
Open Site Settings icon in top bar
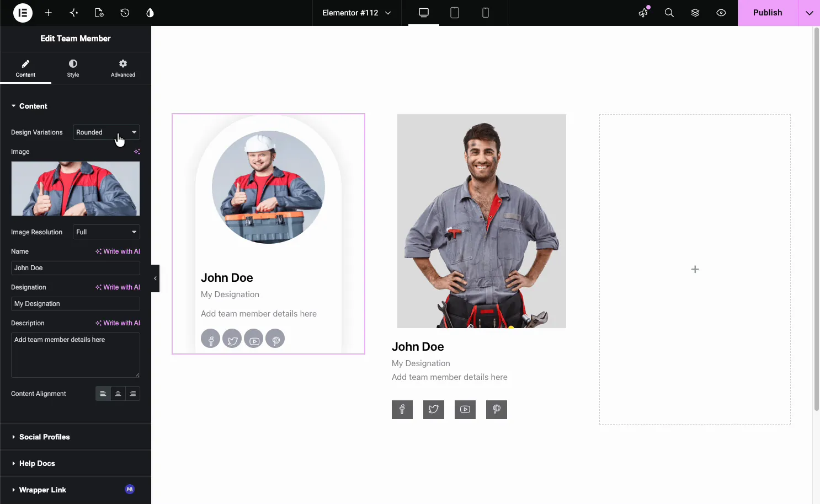click(74, 13)
